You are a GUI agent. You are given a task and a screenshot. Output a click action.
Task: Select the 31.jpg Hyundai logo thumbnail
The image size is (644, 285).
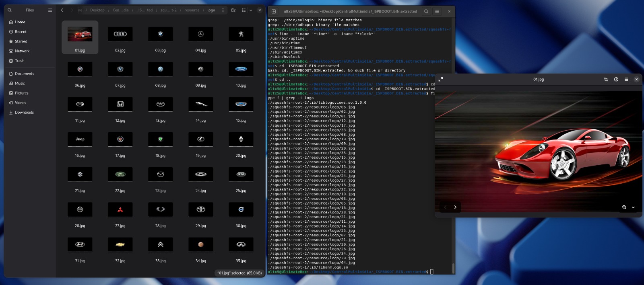[80, 244]
